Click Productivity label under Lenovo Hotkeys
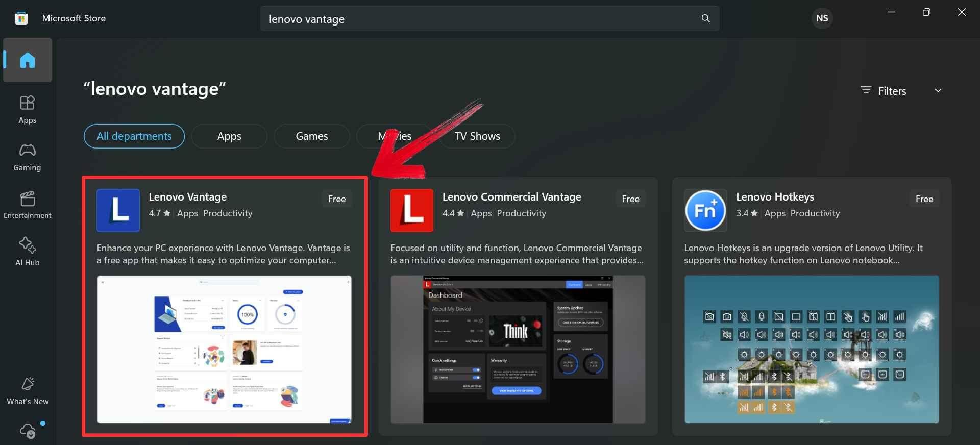980x445 pixels. coord(815,213)
